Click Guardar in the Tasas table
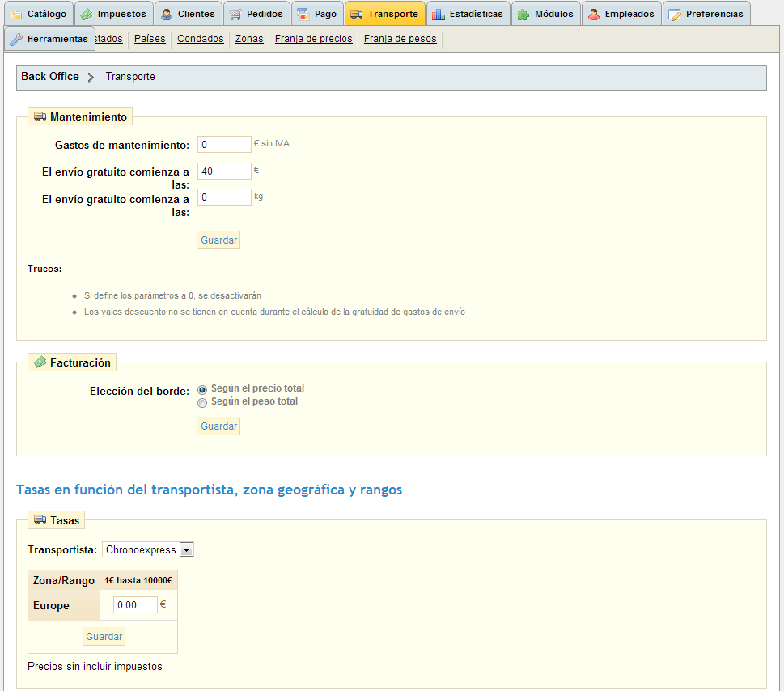The width and height of the screenshot is (784, 691). [x=104, y=637]
